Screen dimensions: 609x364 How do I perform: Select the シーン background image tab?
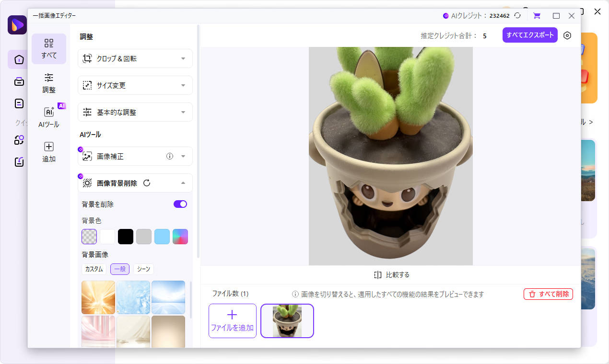tap(143, 269)
